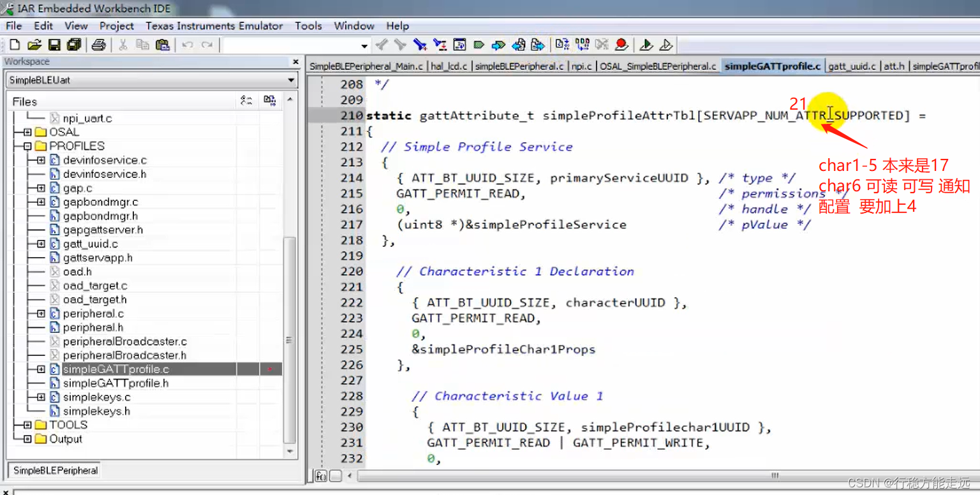This screenshot has width=980, height=495.
Task: Create a new document with the New icon
Action: 15,45
